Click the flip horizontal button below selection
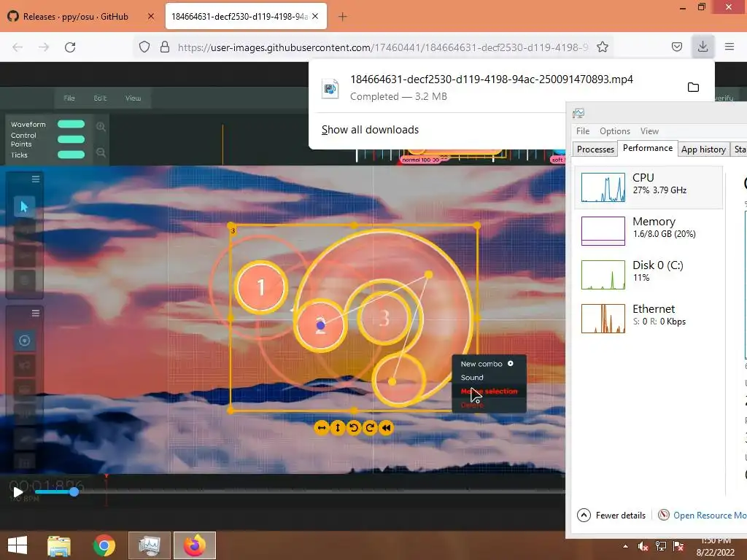 click(322, 427)
